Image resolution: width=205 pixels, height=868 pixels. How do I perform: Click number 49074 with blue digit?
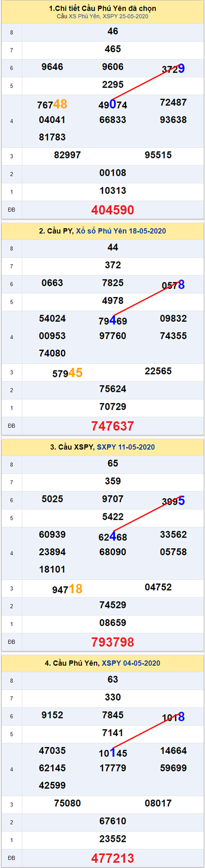click(x=113, y=104)
